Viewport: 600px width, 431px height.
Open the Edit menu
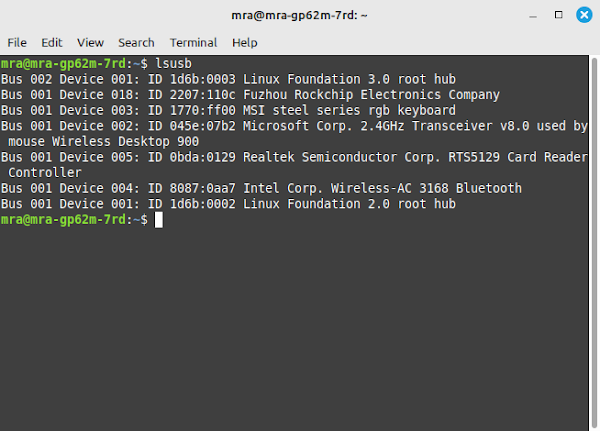pyautogui.click(x=52, y=42)
